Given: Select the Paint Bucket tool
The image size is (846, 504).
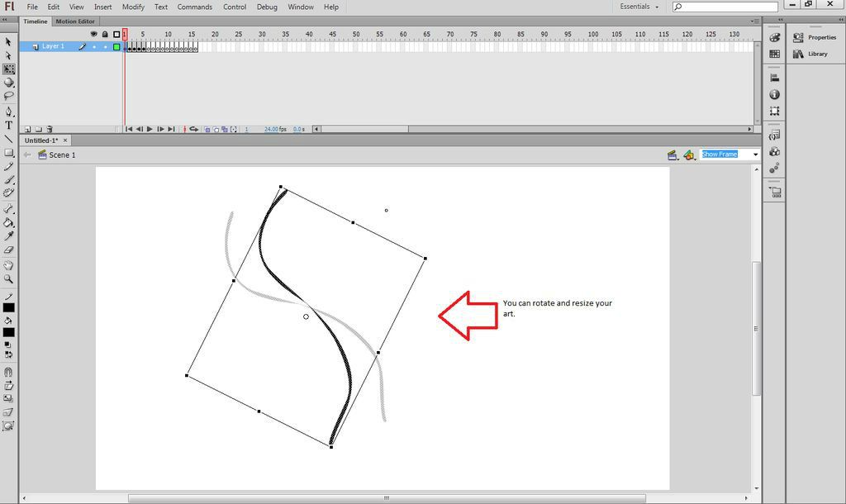Looking at the screenshot, I should click(8, 222).
